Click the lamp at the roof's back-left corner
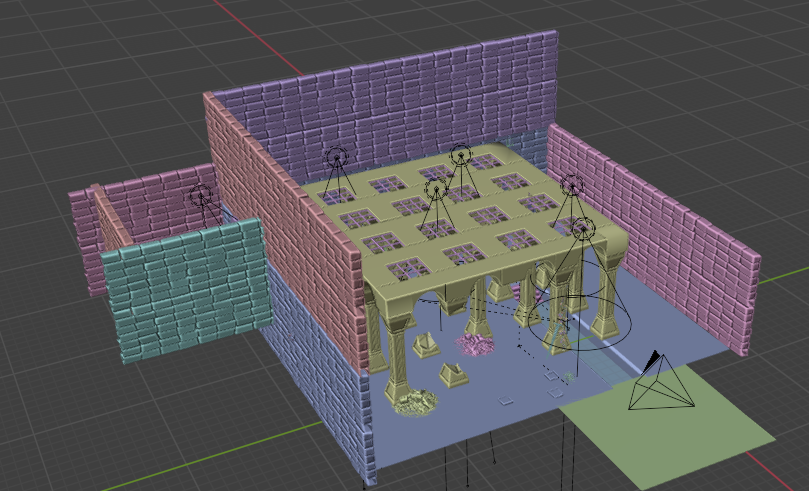 336,157
